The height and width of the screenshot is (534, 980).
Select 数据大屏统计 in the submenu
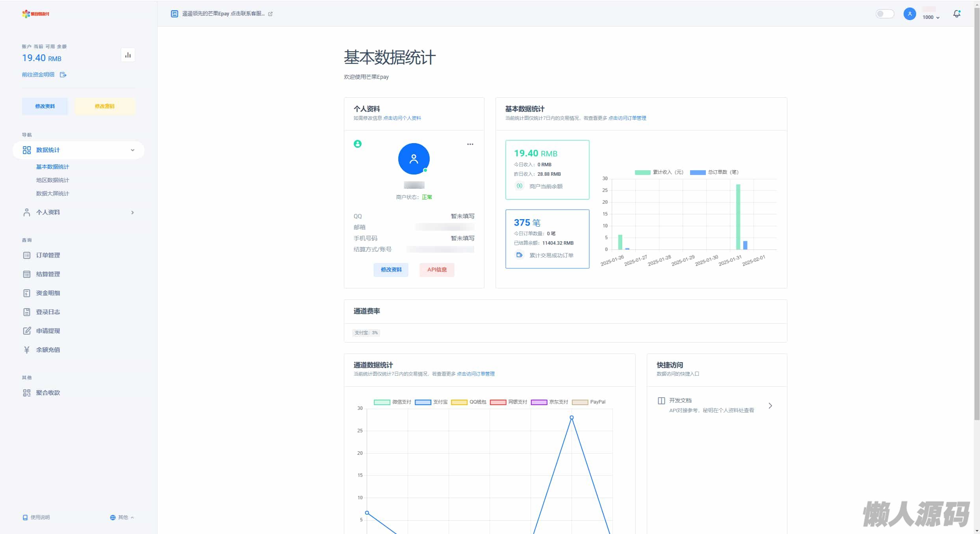tap(52, 194)
